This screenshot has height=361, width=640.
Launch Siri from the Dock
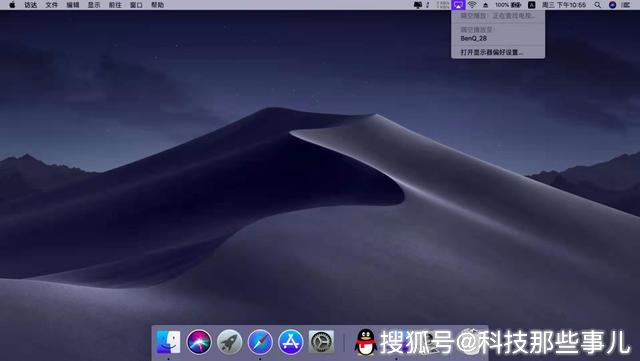pos(199,341)
